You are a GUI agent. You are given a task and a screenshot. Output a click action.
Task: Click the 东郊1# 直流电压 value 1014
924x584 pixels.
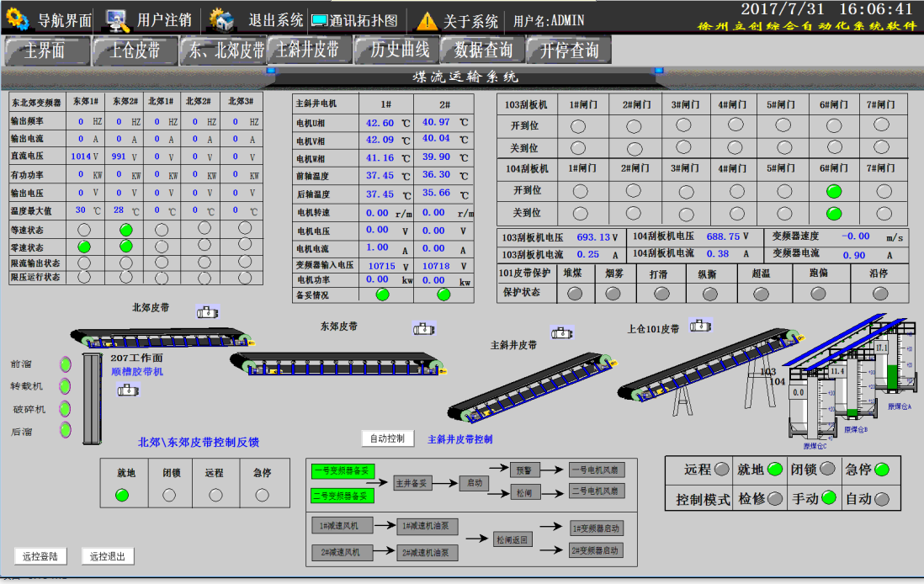(x=81, y=157)
